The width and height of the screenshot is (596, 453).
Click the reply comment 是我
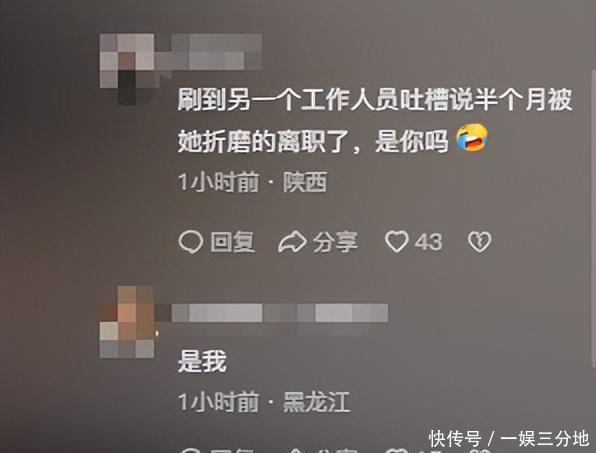(202, 361)
